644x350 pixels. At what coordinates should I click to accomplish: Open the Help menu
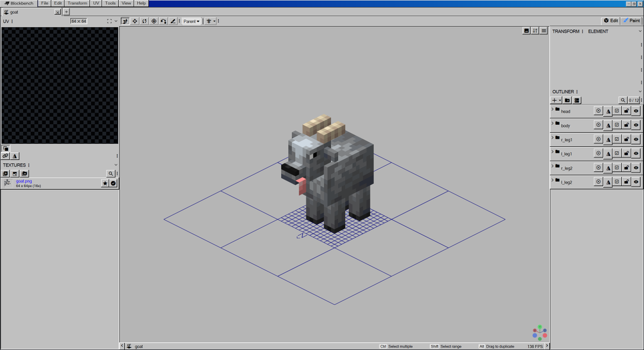[141, 3]
